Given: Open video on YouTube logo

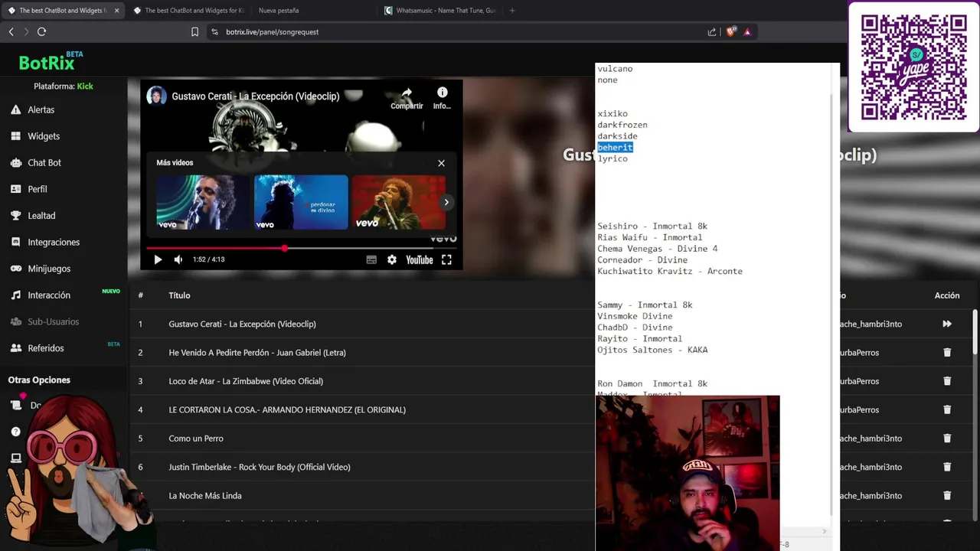Looking at the screenshot, I should pos(420,259).
